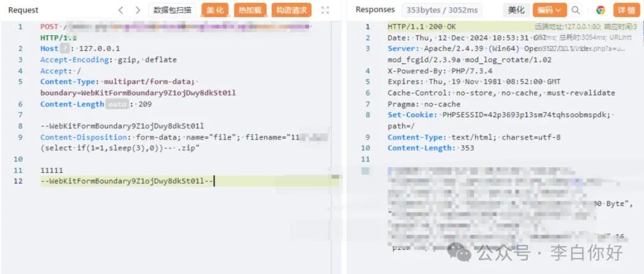This screenshot has height=274, width=644.
Task: Click the 热加载 button
Action: (x=250, y=10)
